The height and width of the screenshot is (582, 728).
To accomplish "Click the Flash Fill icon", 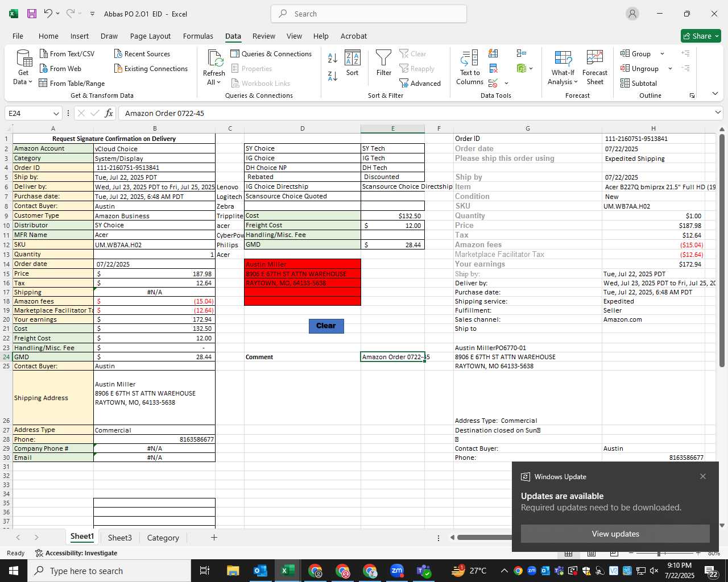I will click(493, 53).
